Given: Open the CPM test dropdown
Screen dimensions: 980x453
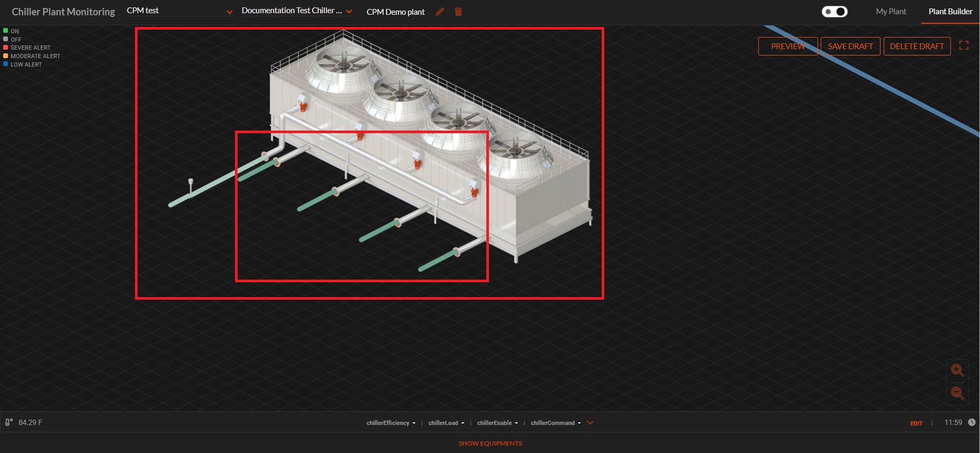Looking at the screenshot, I should (x=179, y=11).
